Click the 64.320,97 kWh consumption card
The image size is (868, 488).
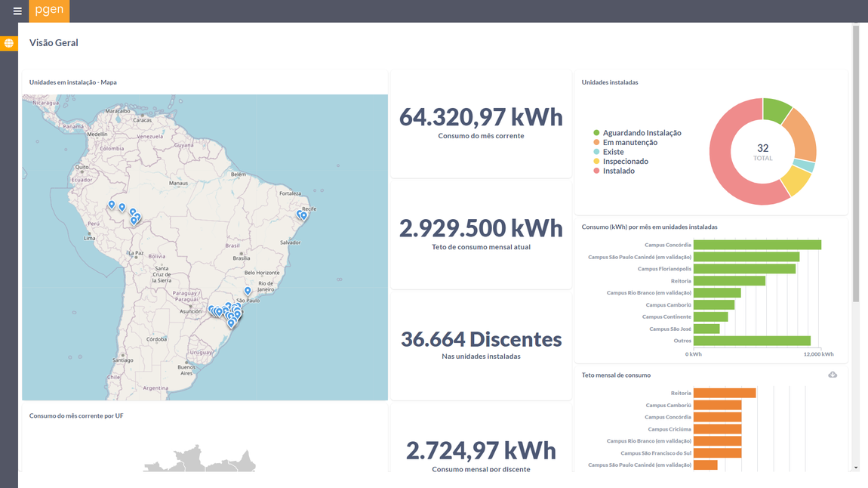tap(481, 123)
